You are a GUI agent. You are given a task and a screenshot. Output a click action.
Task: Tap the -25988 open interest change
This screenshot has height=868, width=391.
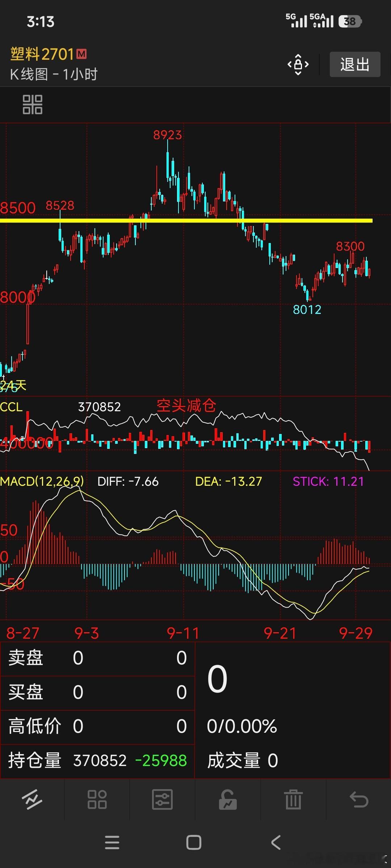point(161,761)
